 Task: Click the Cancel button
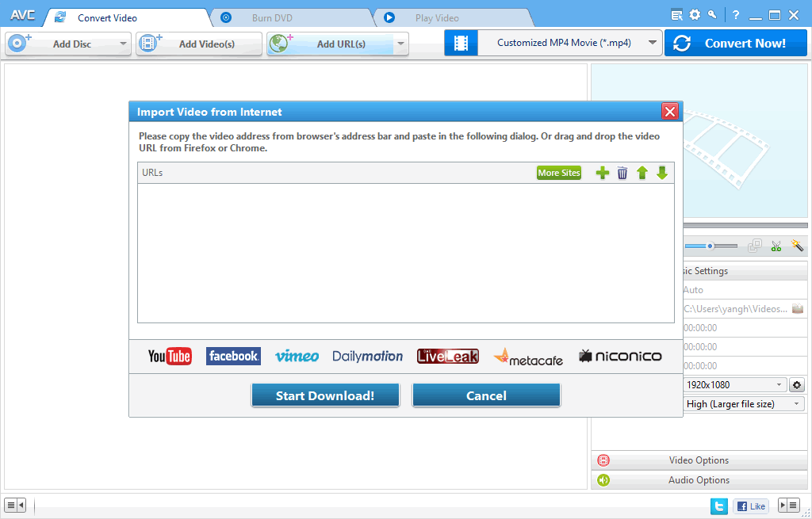[x=486, y=395]
